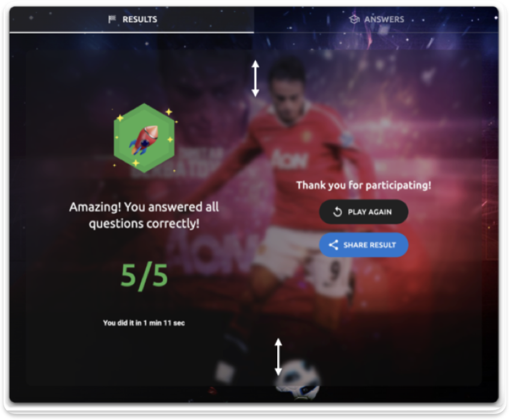This screenshot has width=510, height=420.
Task: Click the 'Amazing! You answered all questions' text
Action: [x=144, y=215]
